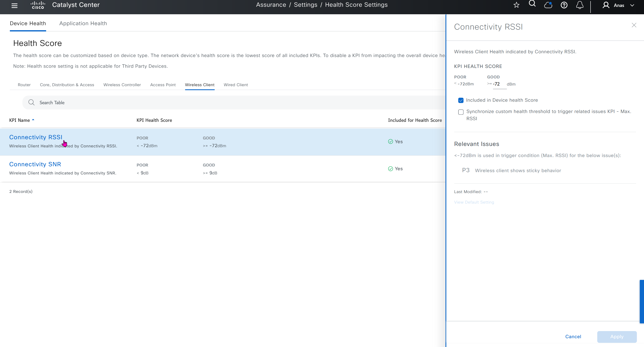Click the cloud status icon

(548, 5)
